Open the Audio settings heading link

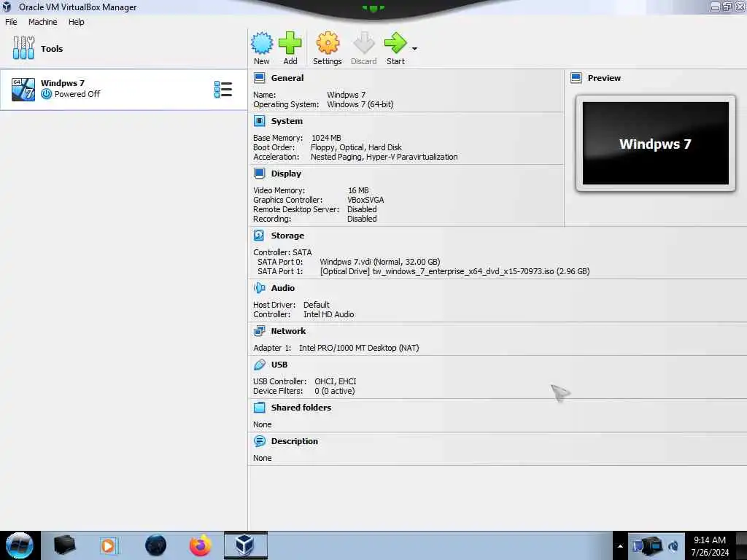point(283,288)
